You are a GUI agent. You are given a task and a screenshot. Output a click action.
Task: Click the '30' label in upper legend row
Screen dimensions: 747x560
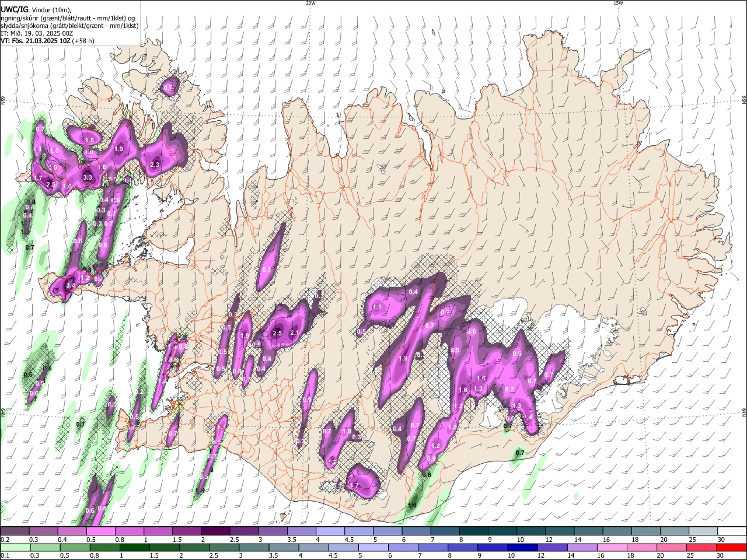721,540
